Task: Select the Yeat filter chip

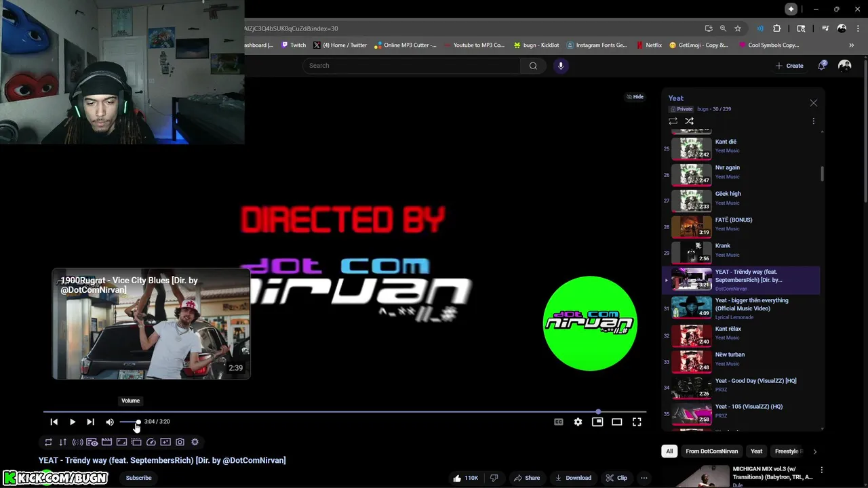Action: pos(756,451)
